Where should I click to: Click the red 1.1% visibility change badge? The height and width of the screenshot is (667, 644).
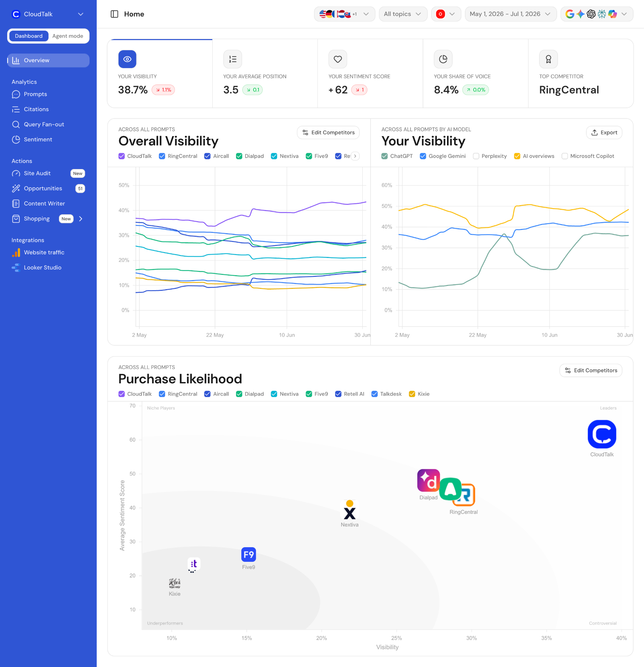coord(163,90)
